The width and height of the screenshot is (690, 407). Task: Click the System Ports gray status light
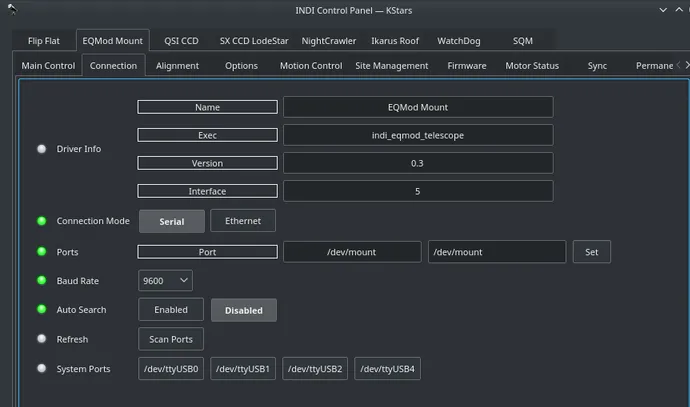pyautogui.click(x=42, y=368)
